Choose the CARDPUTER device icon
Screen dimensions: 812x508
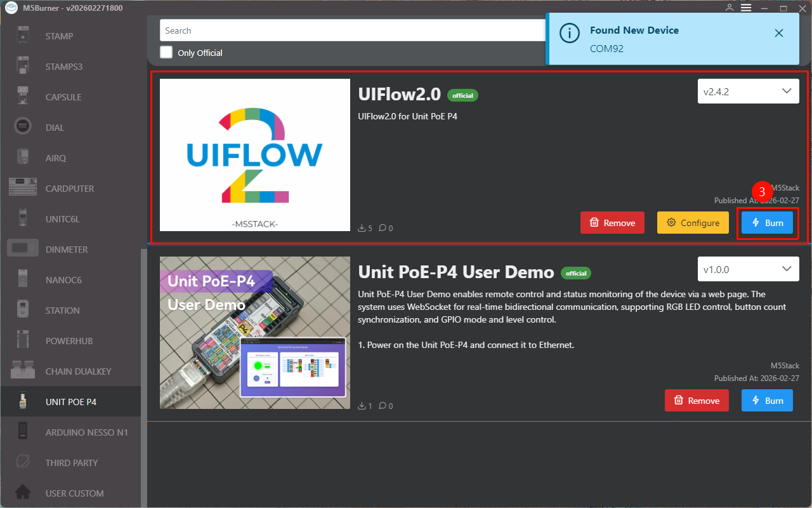tap(23, 188)
